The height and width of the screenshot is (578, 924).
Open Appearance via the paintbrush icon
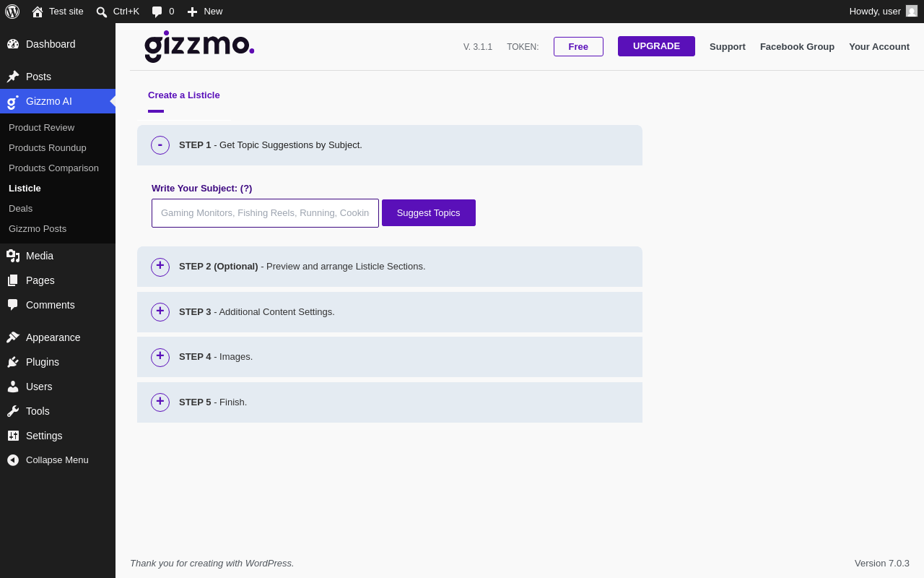click(13, 337)
